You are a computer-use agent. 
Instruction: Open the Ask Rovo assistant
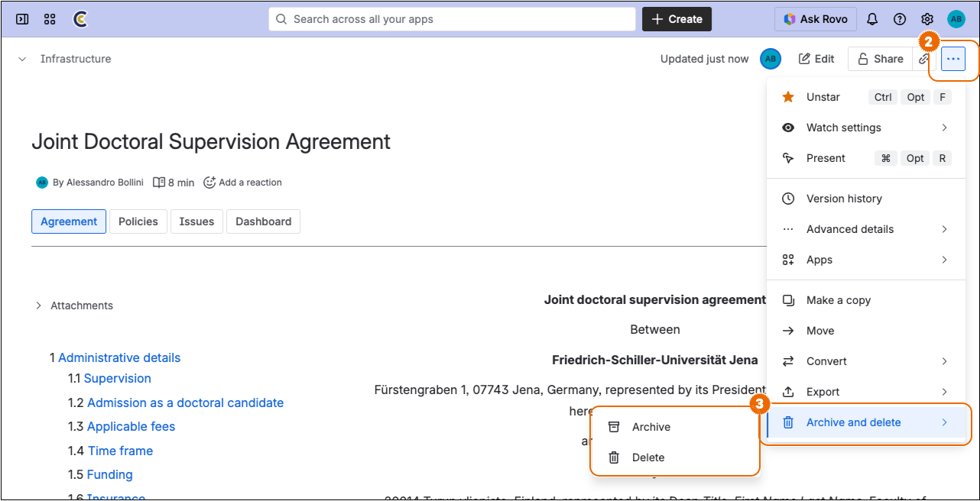[815, 18]
